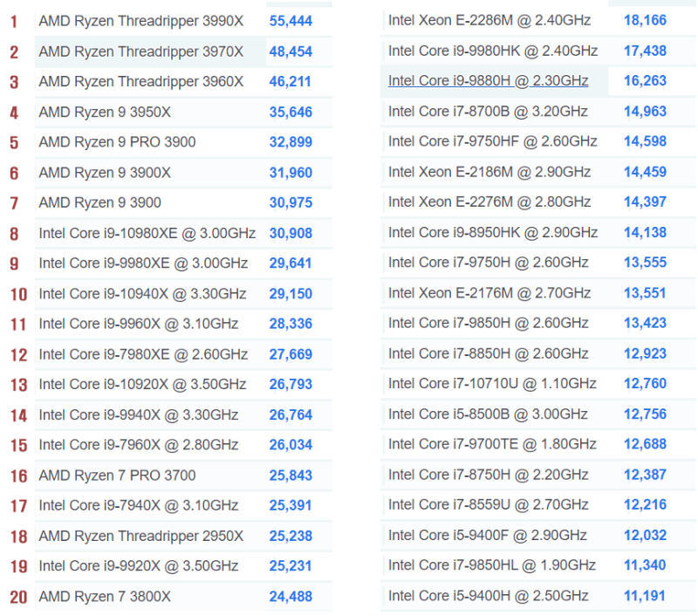Select the 14,963 score
Screen dimensions: 698x616
click(645, 112)
